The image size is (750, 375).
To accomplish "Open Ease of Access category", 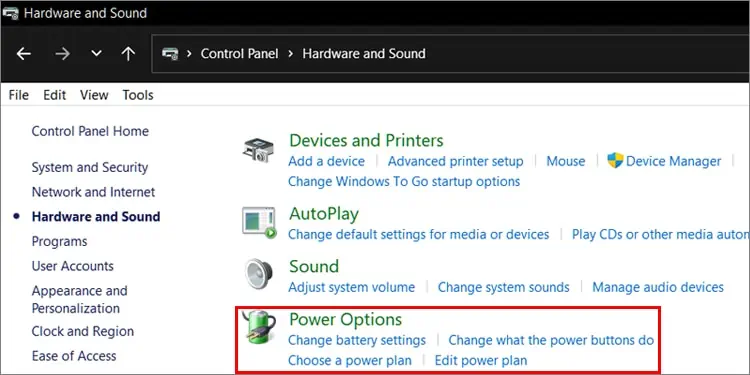I will pyautogui.click(x=74, y=356).
